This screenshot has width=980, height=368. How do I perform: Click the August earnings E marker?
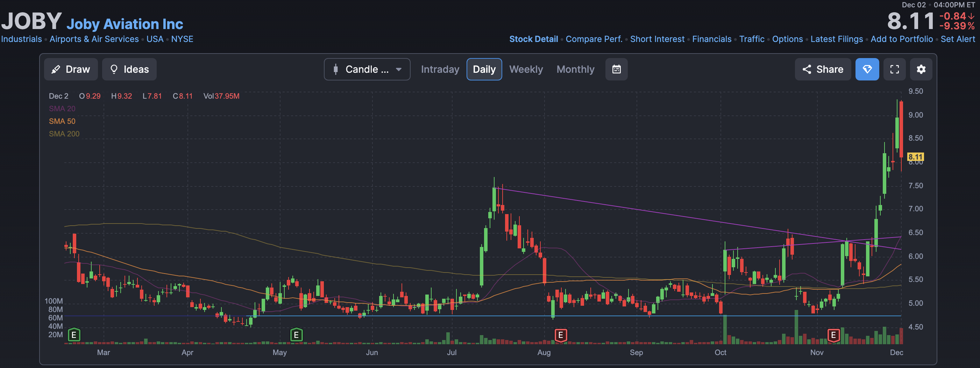click(561, 335)
